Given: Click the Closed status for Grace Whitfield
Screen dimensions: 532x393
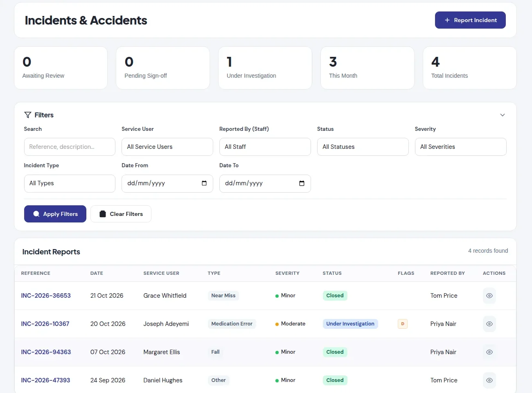Looking at the screenshot, I should [x=335, y=296].
